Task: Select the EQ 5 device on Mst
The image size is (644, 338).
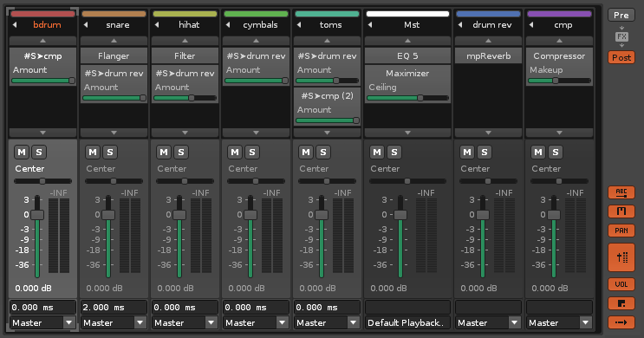Action: (x=407, y=55)
